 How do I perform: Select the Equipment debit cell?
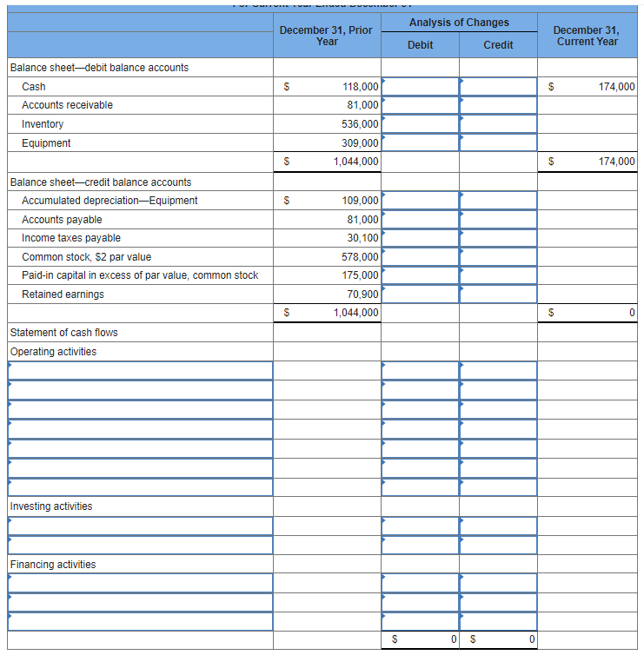click(420, 142)
